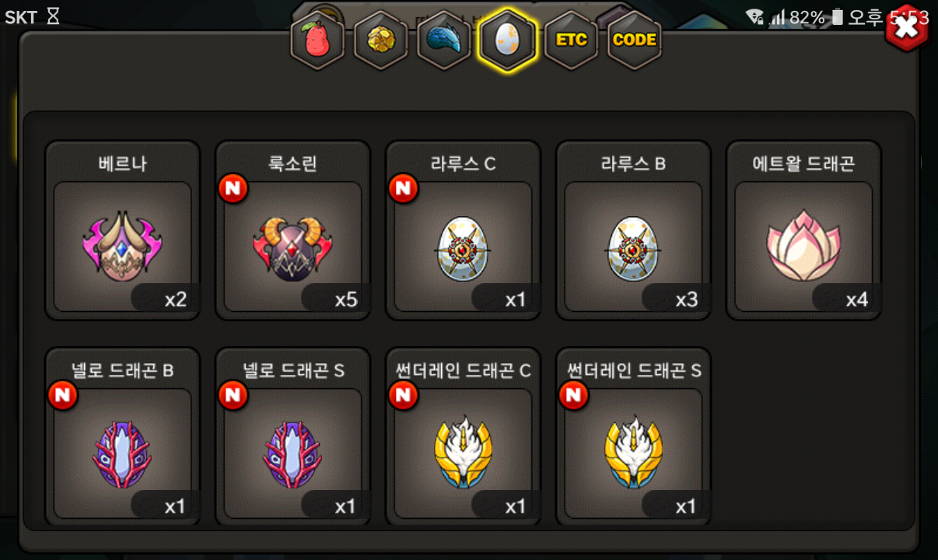Select the 넬로 드래곤 S egg

(x=293, y=437)
